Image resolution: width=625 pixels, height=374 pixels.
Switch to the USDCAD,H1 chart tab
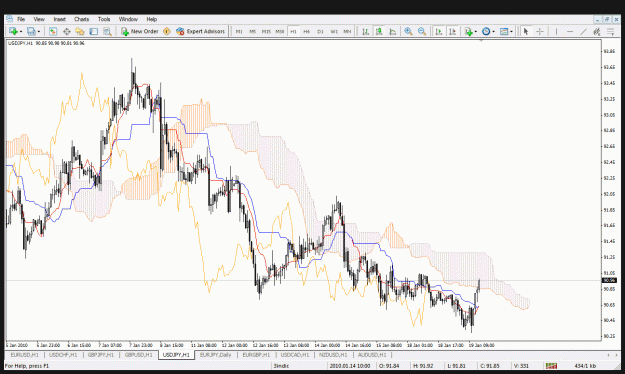[x=295, y=355]
